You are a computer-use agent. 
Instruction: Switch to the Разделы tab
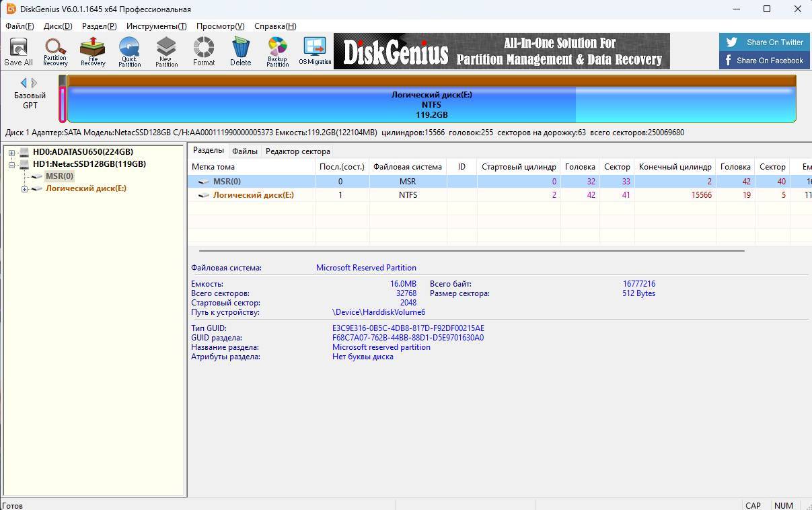208,151
